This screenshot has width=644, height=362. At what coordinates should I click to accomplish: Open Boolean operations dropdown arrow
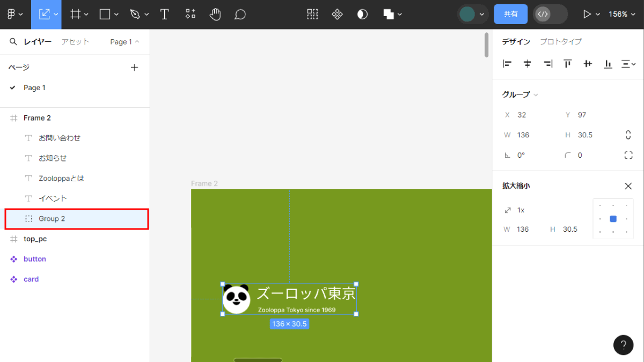pyautogui.click(x=400, y=14)
